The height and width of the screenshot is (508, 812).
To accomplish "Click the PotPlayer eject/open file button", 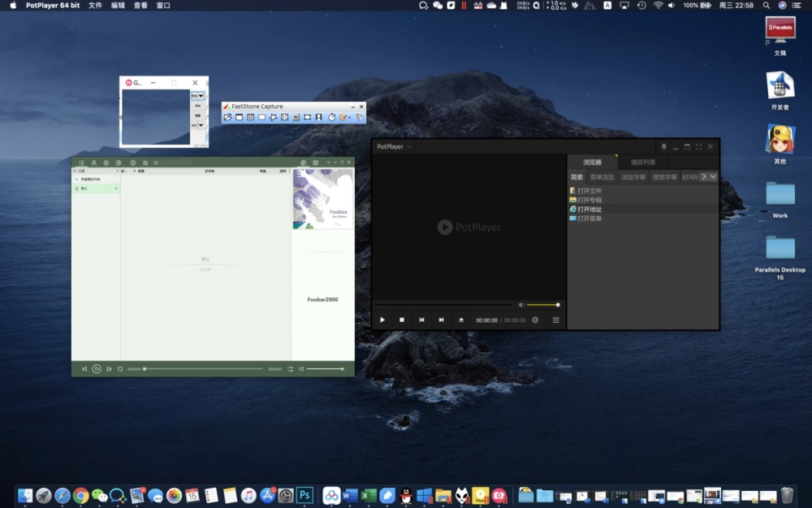I will click(x=461, y=319).
